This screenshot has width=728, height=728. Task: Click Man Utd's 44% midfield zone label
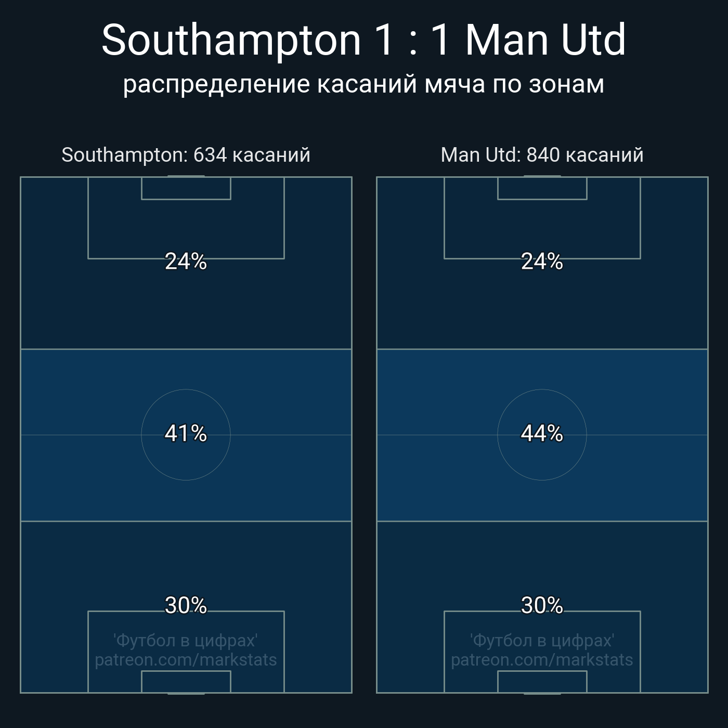[542, 433]
